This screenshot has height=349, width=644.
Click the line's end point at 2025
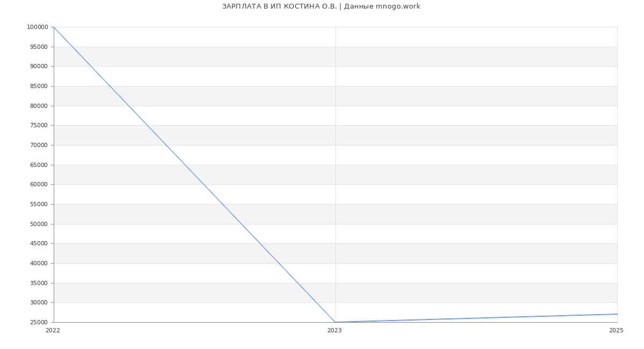pyautogui.click(x=617, y=314)
